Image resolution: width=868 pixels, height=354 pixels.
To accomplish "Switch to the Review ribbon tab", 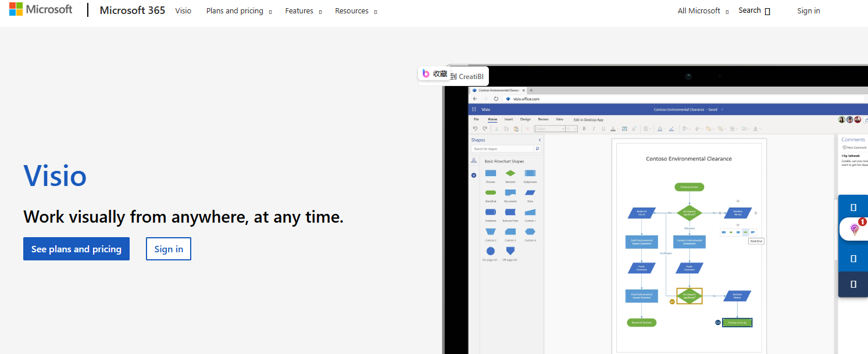I will tap(544, 119).
